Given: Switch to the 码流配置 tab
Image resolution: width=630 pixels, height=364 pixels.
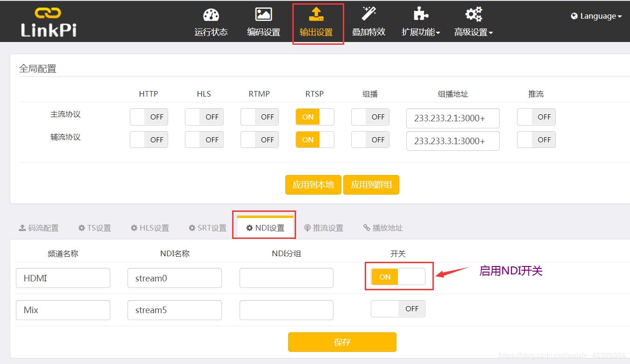Looking at the screenshot, I should click(39, 228).
